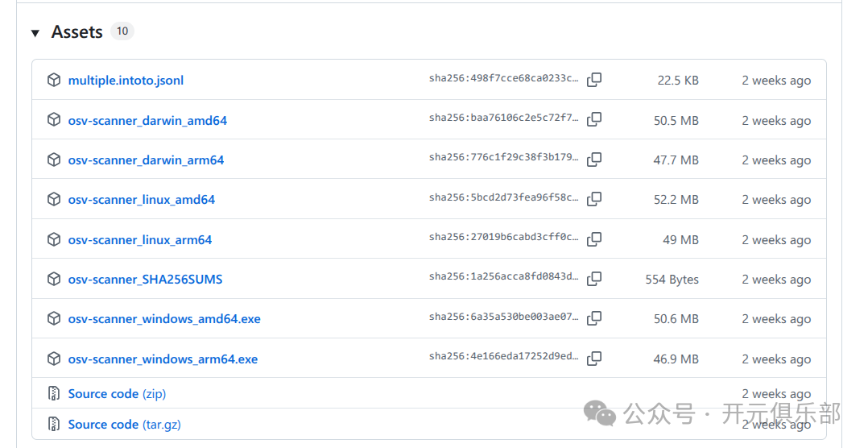
Task: Copy sha256 hash for osv-scanner_windows_arm64.exe
Action: pyautogui.click(x=594, y=359)
